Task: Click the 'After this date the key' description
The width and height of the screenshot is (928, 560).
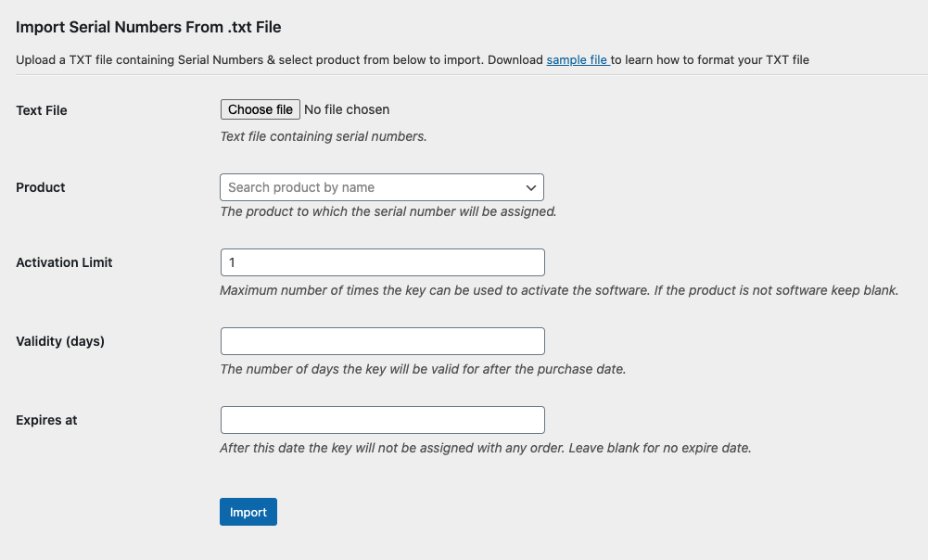Action: click(x=485, y=448)
